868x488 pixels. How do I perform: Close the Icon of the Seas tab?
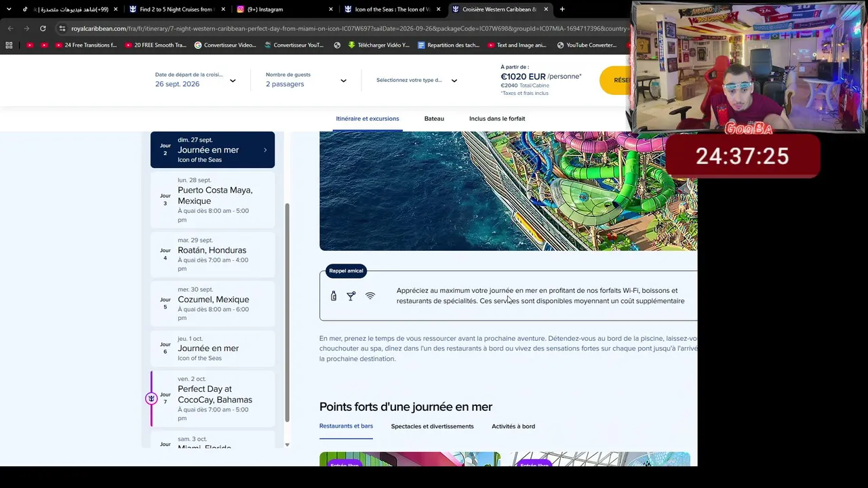(439, 9)
